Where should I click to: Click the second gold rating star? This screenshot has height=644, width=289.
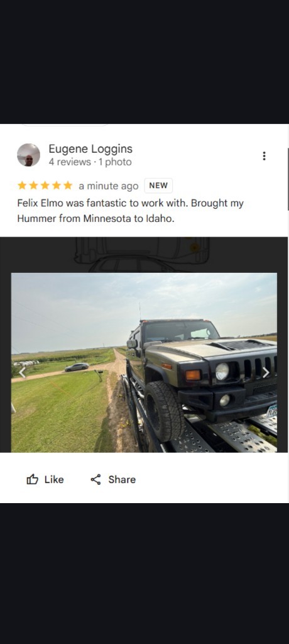point(34,186)
